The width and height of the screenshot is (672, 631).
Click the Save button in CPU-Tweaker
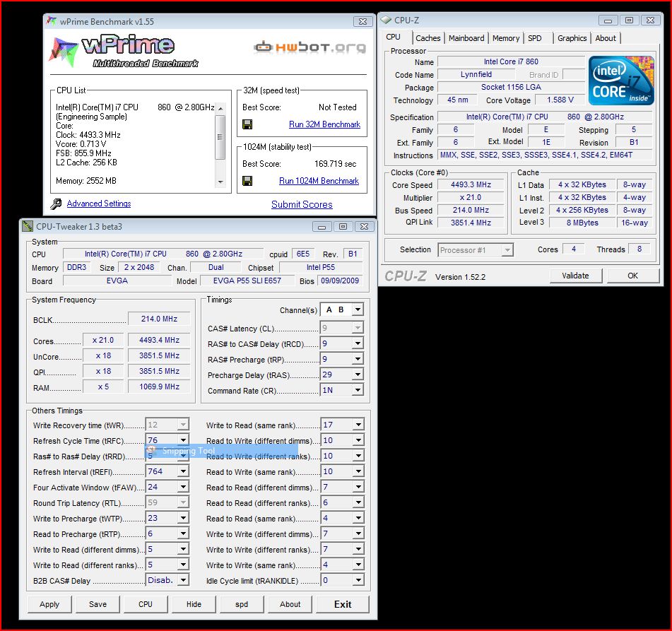point(98,604)
